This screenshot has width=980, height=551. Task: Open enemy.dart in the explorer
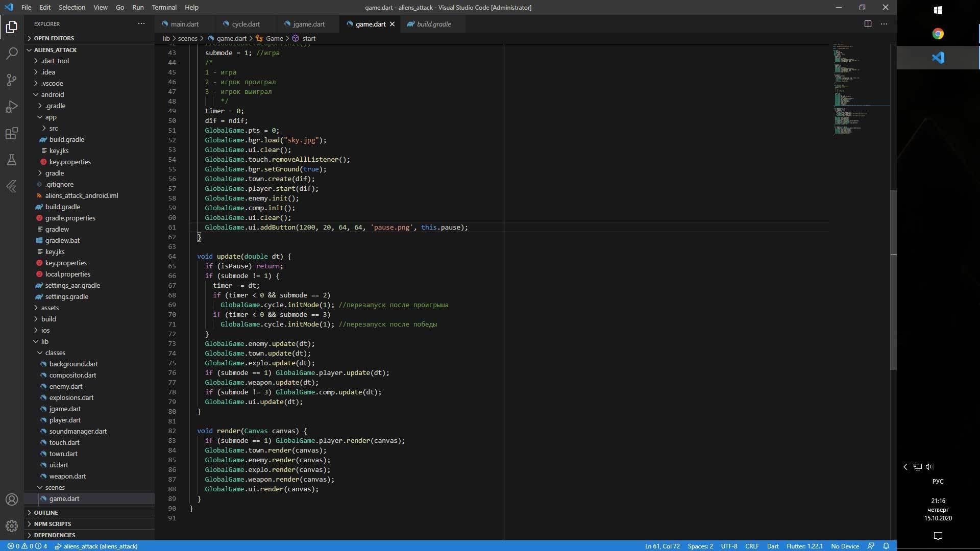click(66, 386)
